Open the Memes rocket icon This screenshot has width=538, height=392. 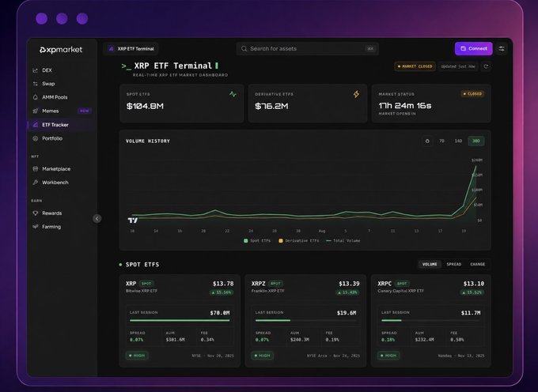[35, 111]
